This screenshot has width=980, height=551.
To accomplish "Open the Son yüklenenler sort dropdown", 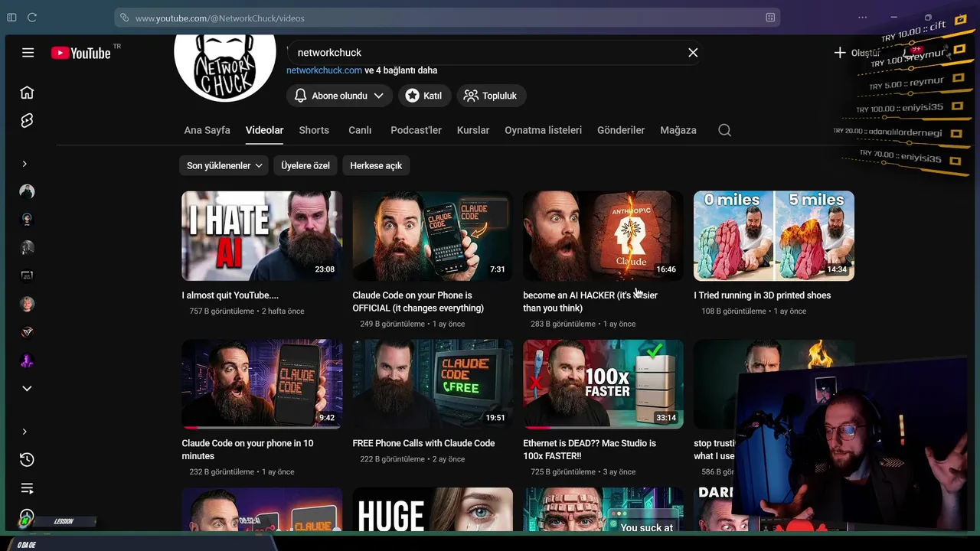I will [224, 165].
